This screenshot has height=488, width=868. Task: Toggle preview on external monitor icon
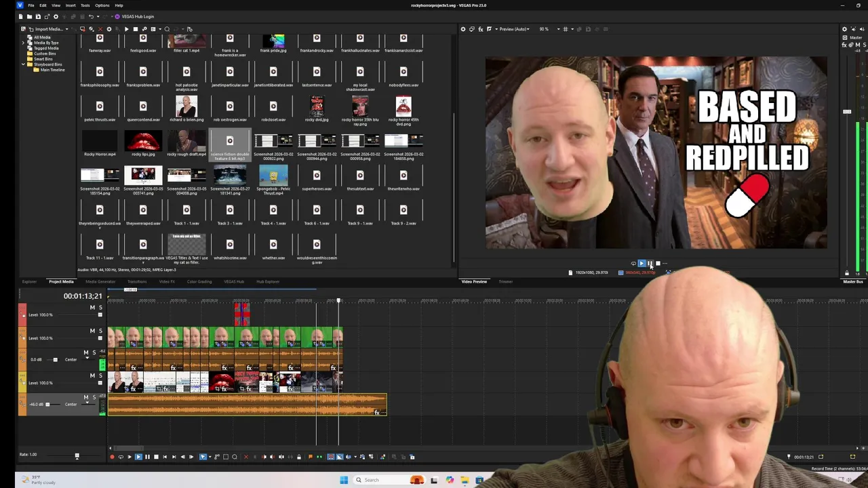coord(472,29)
